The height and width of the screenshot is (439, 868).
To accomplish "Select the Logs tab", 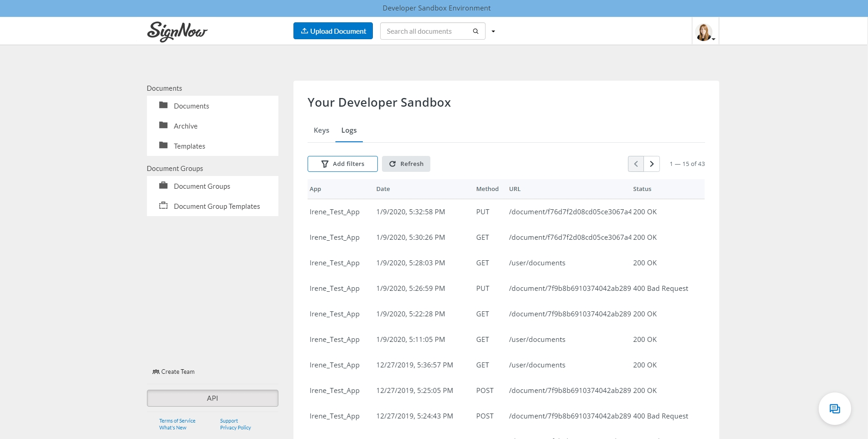I will click(349, 130).
